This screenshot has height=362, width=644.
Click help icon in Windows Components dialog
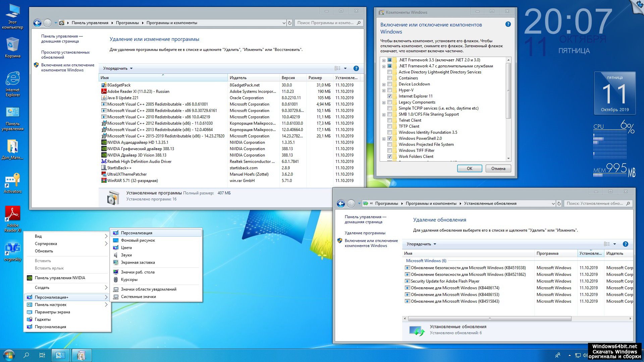click(x=508, y=24)
